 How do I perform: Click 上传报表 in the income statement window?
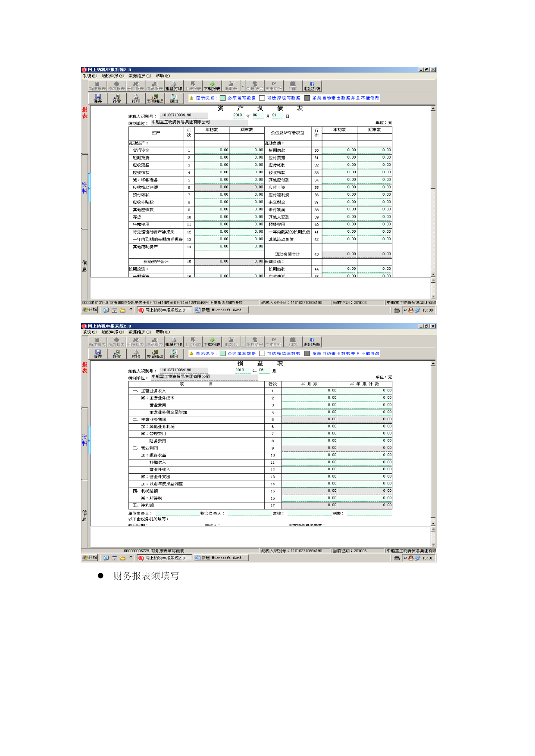tap(193, 342)
